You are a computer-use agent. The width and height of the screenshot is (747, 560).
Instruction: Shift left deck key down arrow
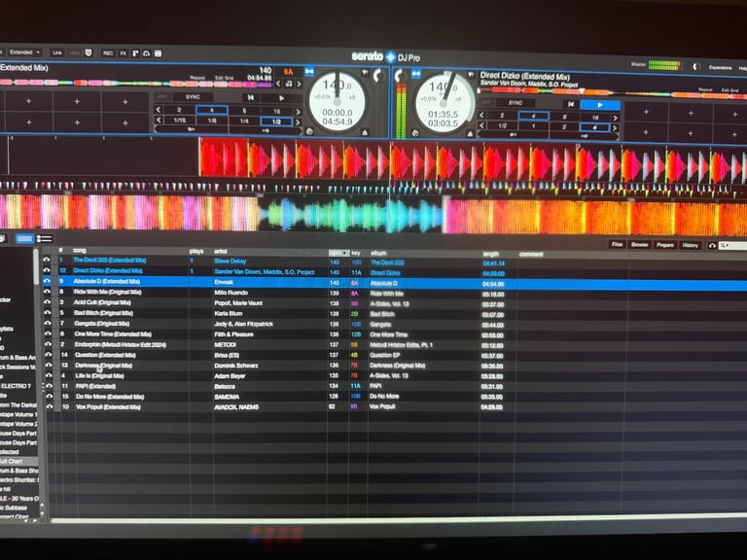point(279,84)
